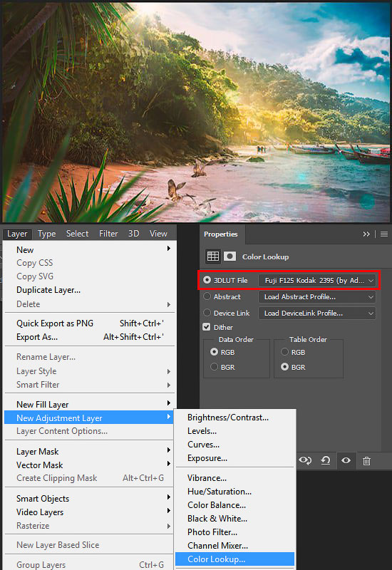Click the Color Lookup grid adjustment icon
The width and height of the screenshot is (392, 570).
pyautogui.click(x=212, y=256)
